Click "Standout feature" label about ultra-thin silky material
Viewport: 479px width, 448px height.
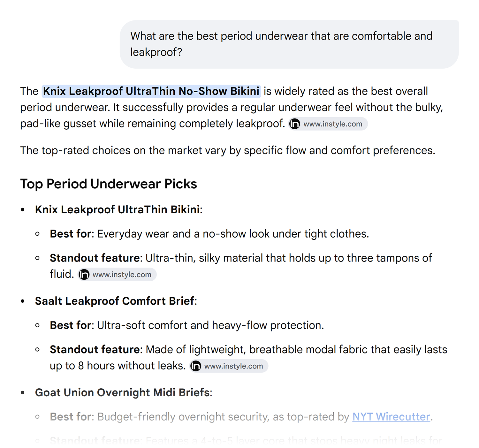(x=95, y=258)
